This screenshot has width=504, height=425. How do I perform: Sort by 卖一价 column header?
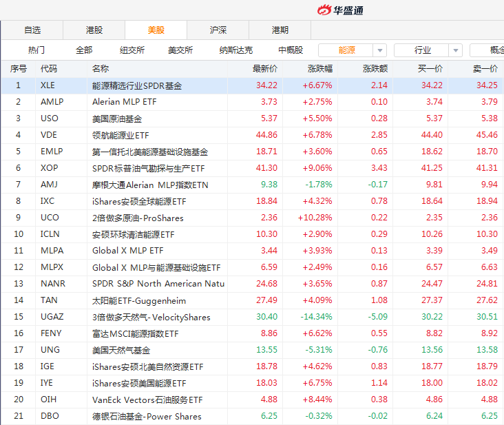tap(485, 69)
